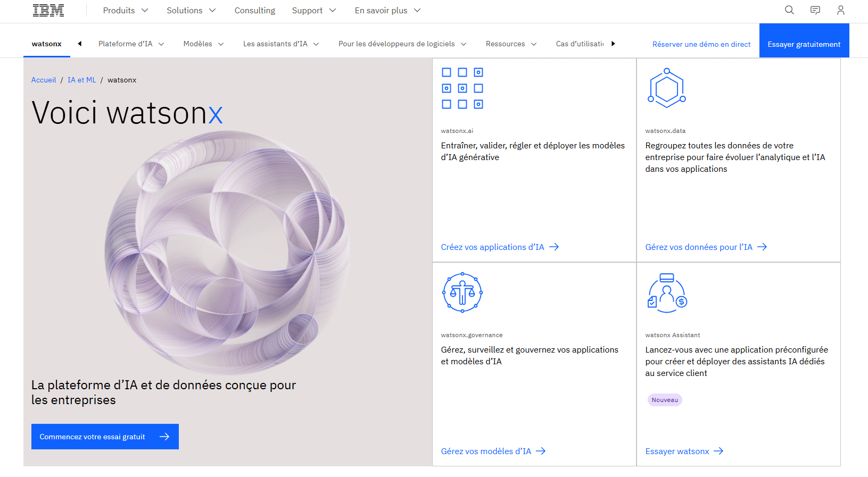The image size is (868, 477).
Task: Click the watsonx.governance label
Action: [472, 335]
